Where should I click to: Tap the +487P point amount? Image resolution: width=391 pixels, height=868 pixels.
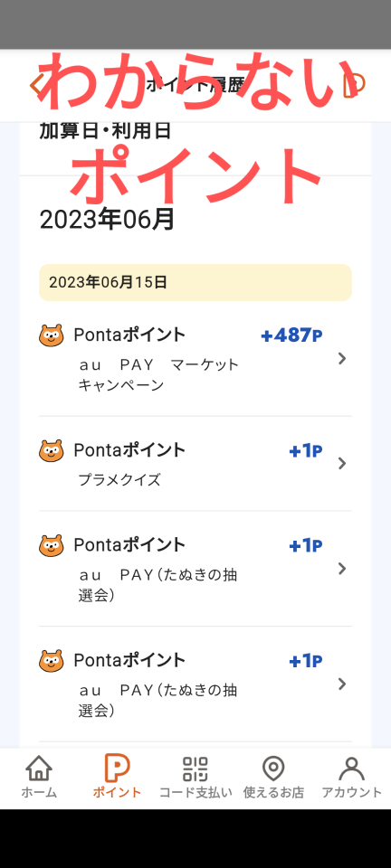click(291, 335)
